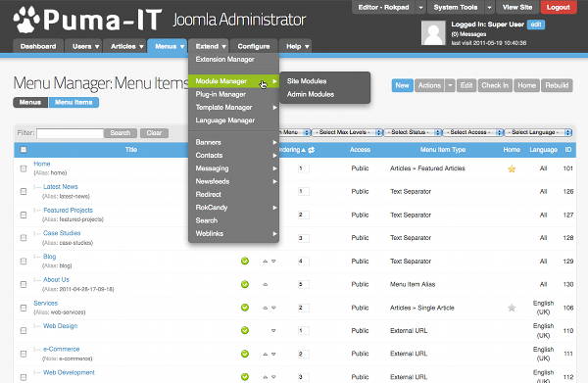Check the Blog row checkbox
588x383 pixels.
[24, 261]
